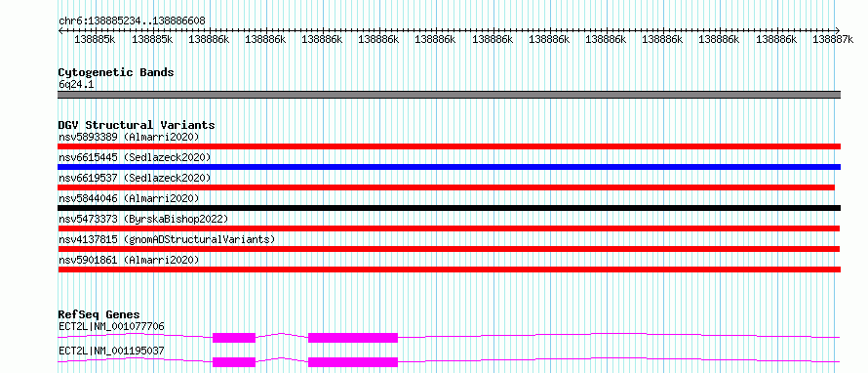Open the RefSeq Genes track title
This screenshot has height=373, width=868.
click(99, 315)
